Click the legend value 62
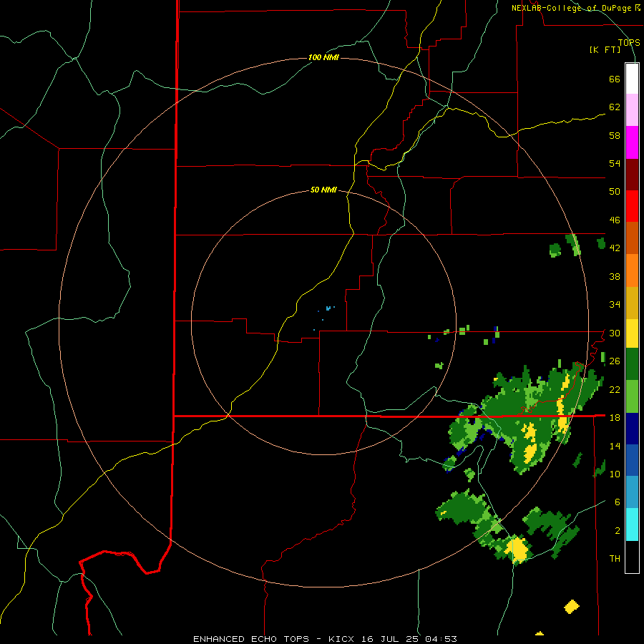This screenshot has height=644, width=644. [615, 107]
